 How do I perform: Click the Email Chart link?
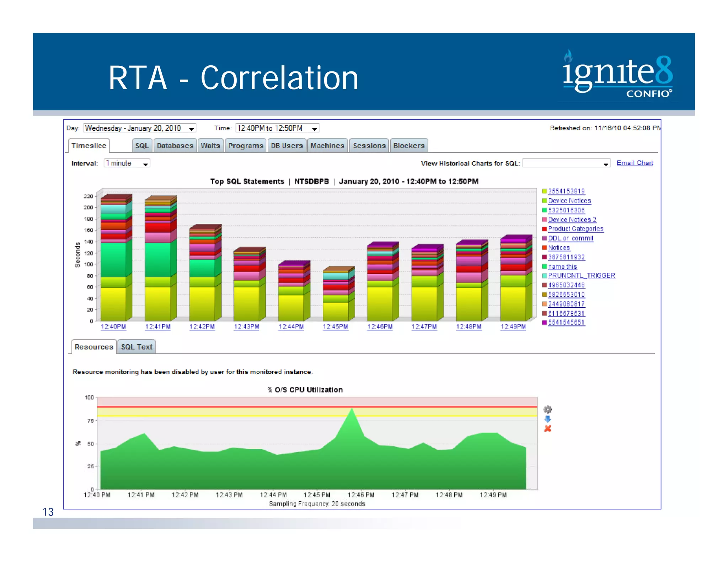[634, 163]
